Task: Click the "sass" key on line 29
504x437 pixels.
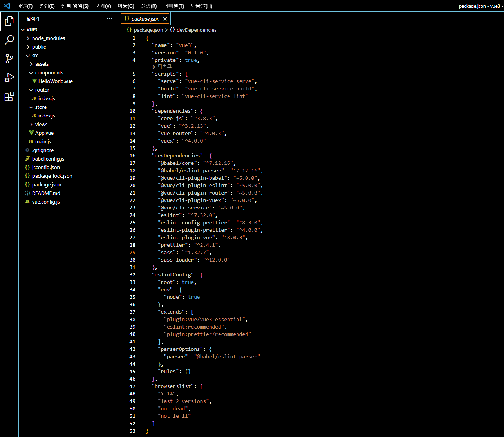Action: (x=167, y=252)
